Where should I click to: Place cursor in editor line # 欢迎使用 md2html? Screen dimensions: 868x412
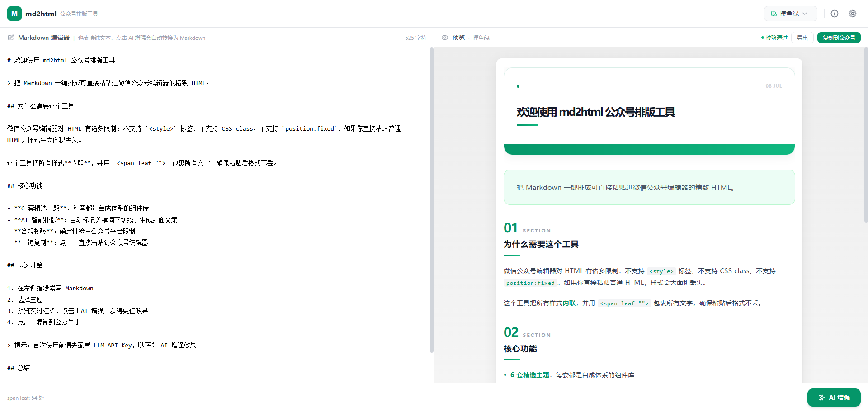coord(61,60)
